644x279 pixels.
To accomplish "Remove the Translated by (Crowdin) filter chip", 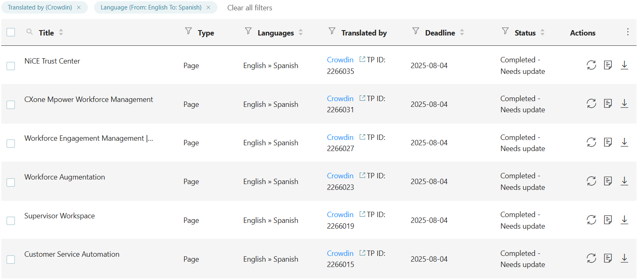I will coord(79,7).
